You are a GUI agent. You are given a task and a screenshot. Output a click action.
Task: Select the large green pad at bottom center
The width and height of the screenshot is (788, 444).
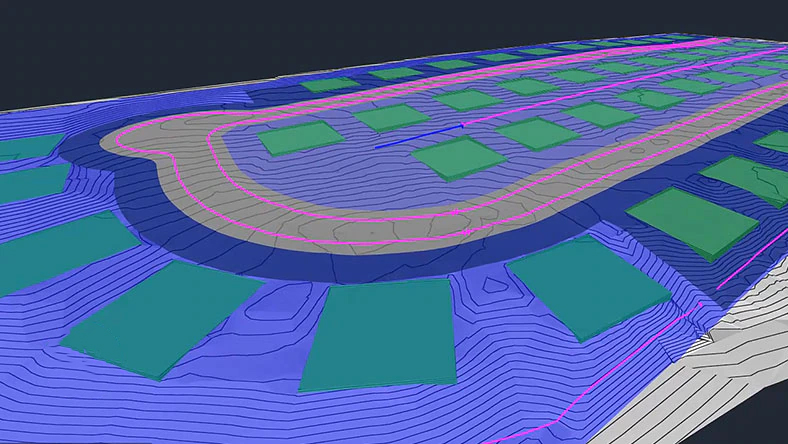tap(380, 335)
